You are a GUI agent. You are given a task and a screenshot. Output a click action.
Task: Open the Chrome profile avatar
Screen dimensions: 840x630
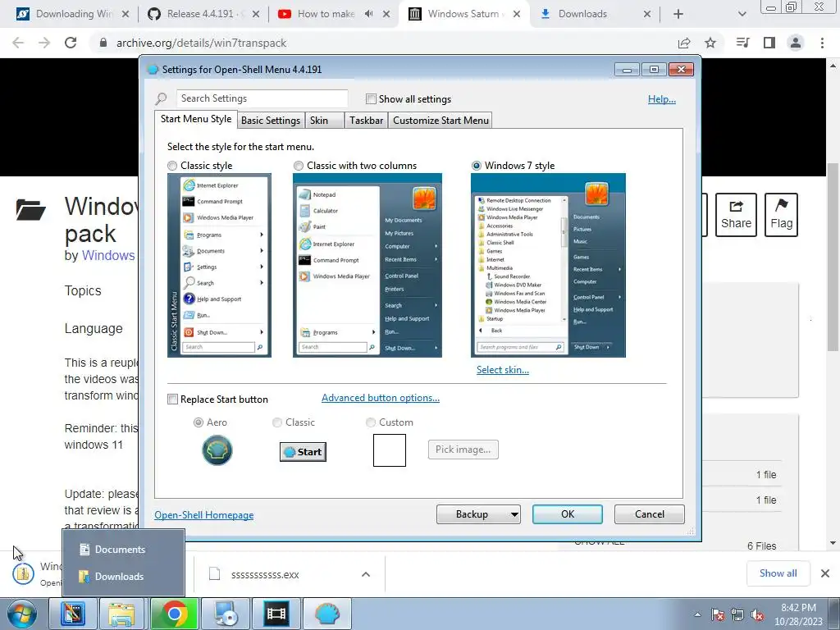click(x=796, y=43)
